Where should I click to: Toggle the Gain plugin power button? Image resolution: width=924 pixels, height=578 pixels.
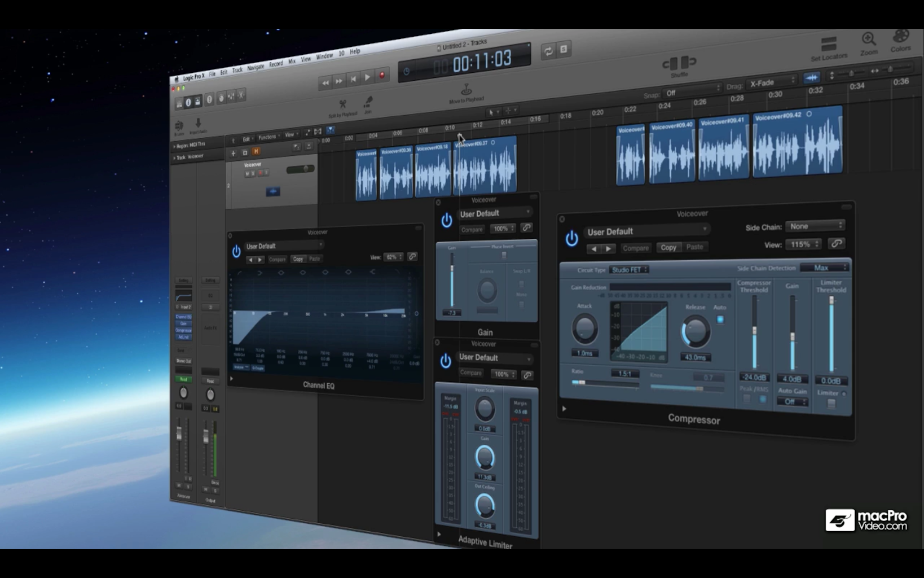point(446,221)
